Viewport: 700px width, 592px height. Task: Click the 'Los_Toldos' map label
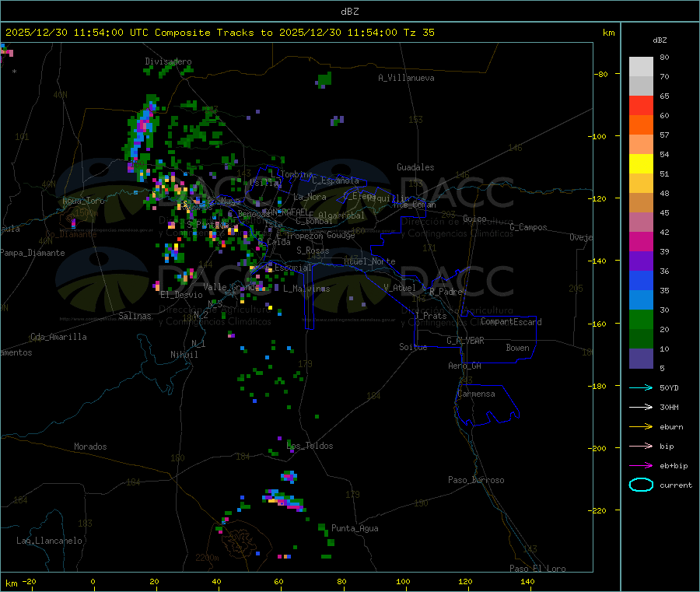point(310,446)
